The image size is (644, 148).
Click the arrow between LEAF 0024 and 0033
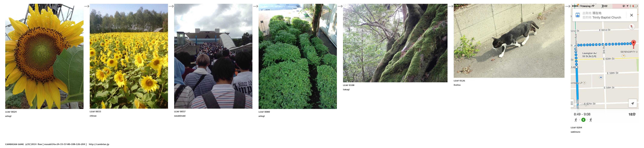pyautogui.click(x=87, y=6)
